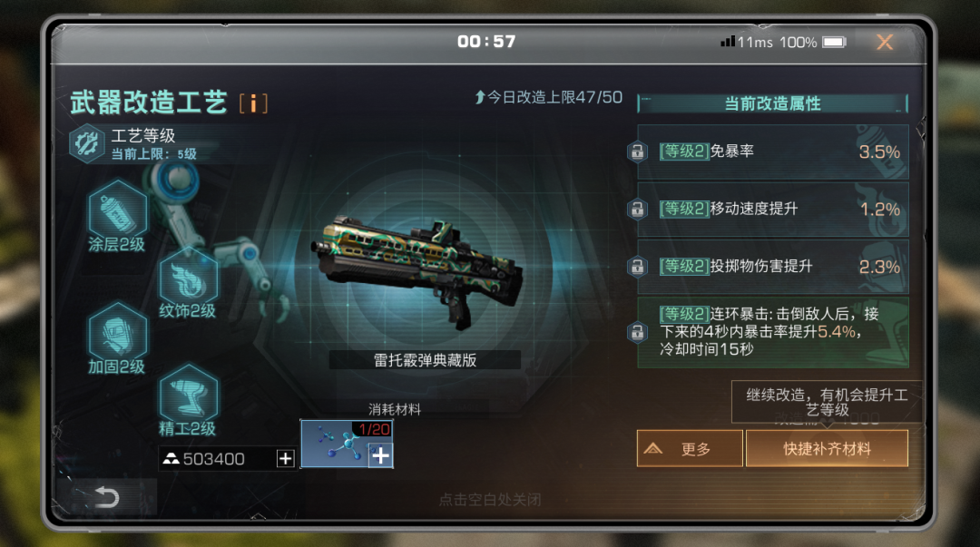The image size is (980, 547).
Task: Toggle lock on 投掷物伤害提升 attribute
Action: [x=638, y=267]
